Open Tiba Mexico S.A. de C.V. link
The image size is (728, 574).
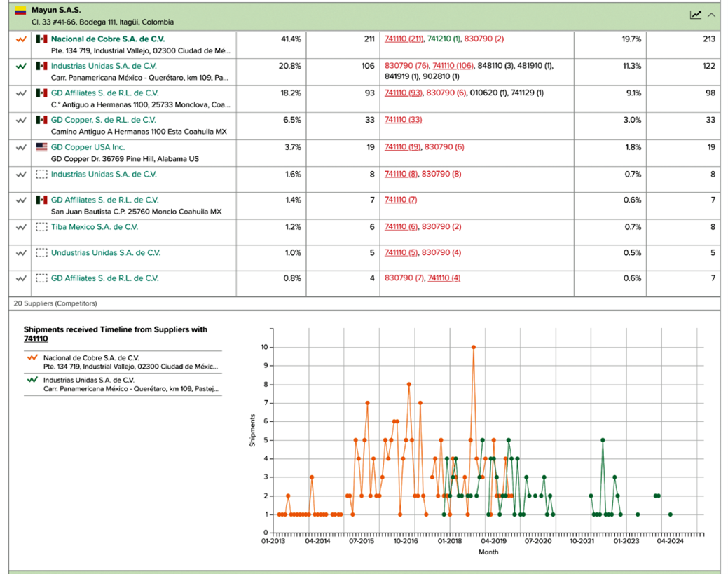(95, 227)
